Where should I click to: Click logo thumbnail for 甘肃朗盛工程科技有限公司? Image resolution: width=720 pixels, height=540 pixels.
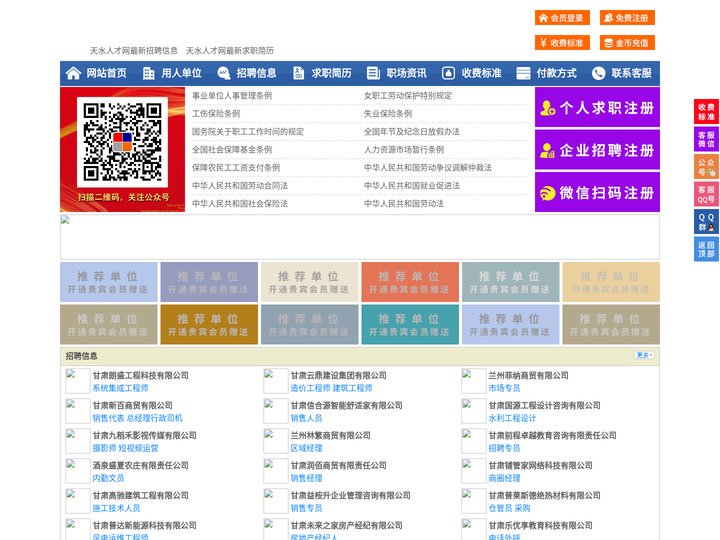pyautogui.click(x=78, y=381)
